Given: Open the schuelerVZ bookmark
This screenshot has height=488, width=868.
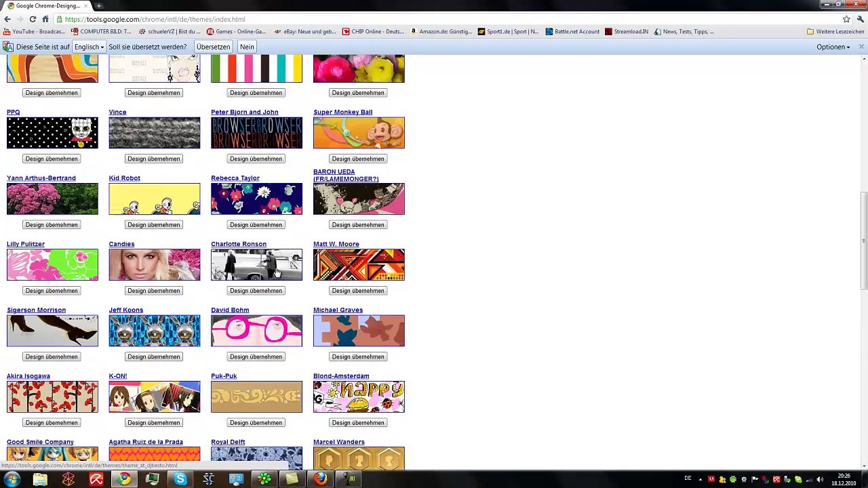Looking at the screenshot, I should tap(170, 31).
